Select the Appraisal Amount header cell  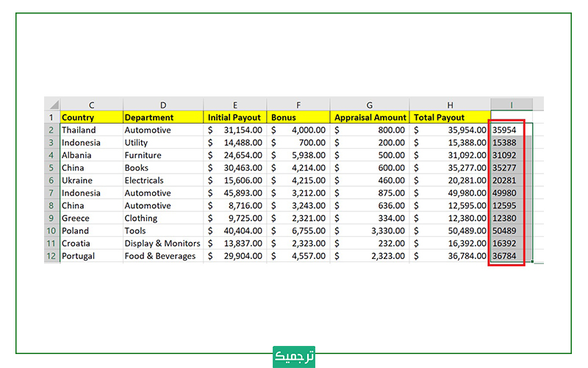tap(370, 117)
